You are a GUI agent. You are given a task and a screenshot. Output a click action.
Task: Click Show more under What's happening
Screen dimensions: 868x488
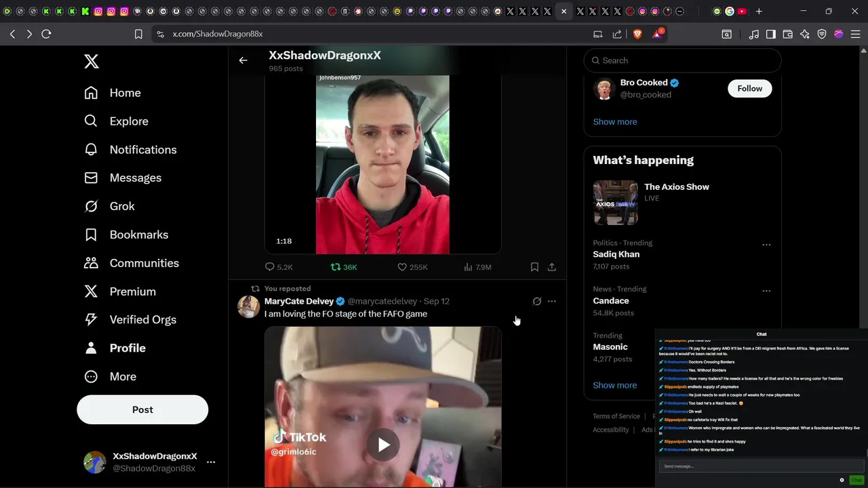[615, 385]
